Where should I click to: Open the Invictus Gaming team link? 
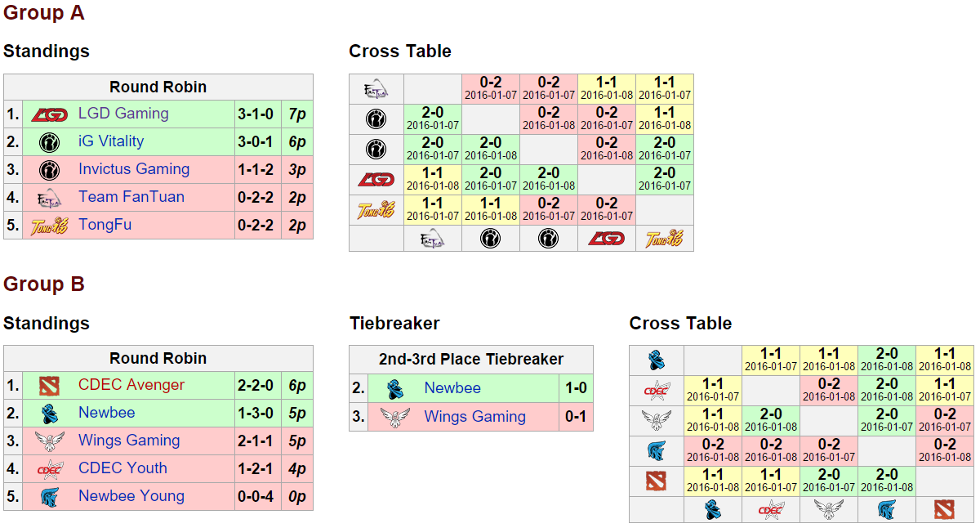[134, 169]
